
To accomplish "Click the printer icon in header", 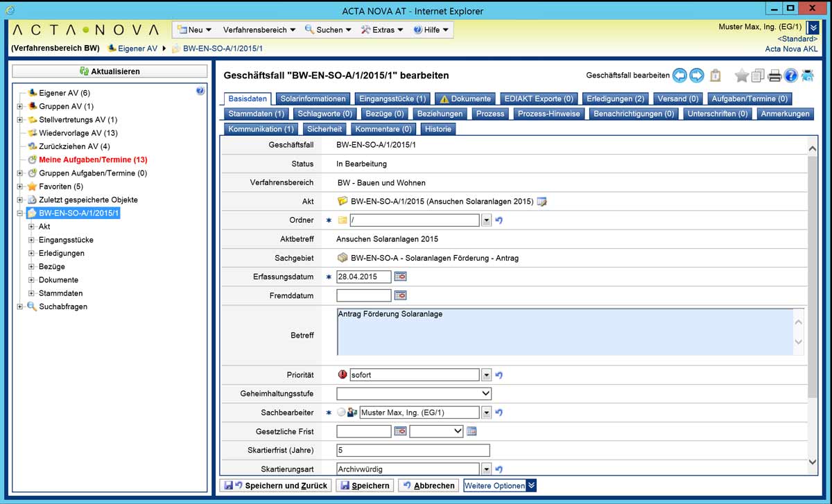I will coord(774,76).
